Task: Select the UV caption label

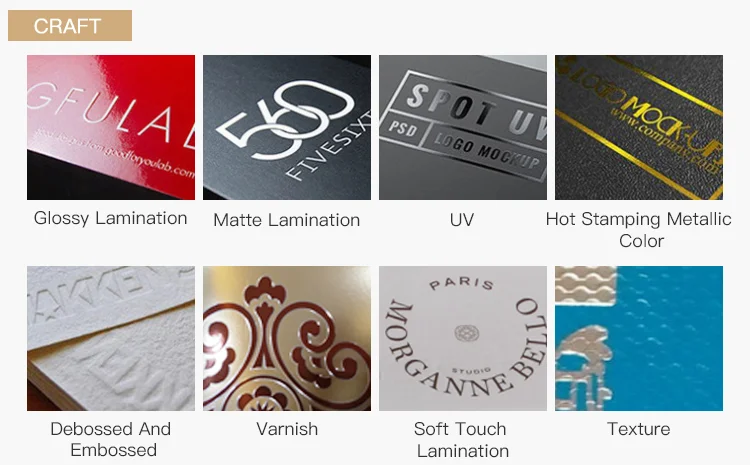Action: click(x=462, y=220)
